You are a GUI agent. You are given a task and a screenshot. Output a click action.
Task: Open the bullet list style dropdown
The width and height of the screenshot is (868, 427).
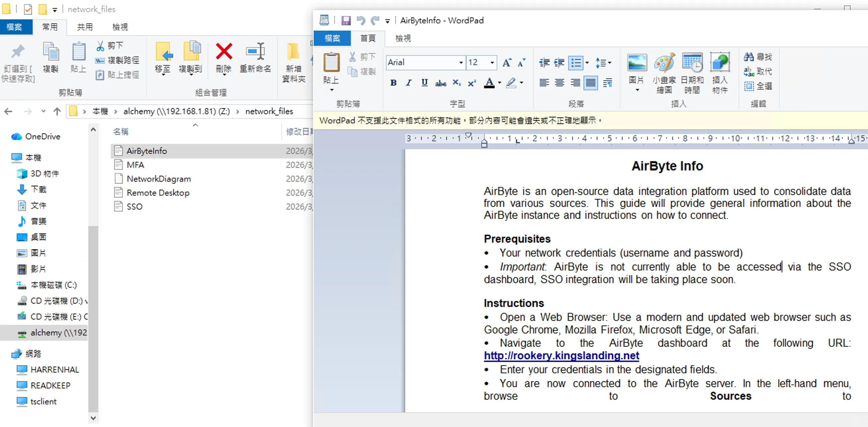pyautogui.click(x=587, y=63)
